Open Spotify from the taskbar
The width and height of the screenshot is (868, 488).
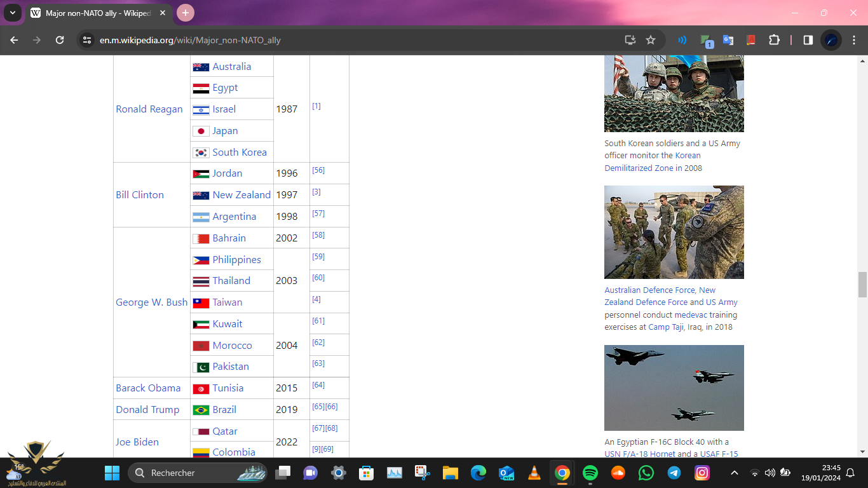pos(590,473)
